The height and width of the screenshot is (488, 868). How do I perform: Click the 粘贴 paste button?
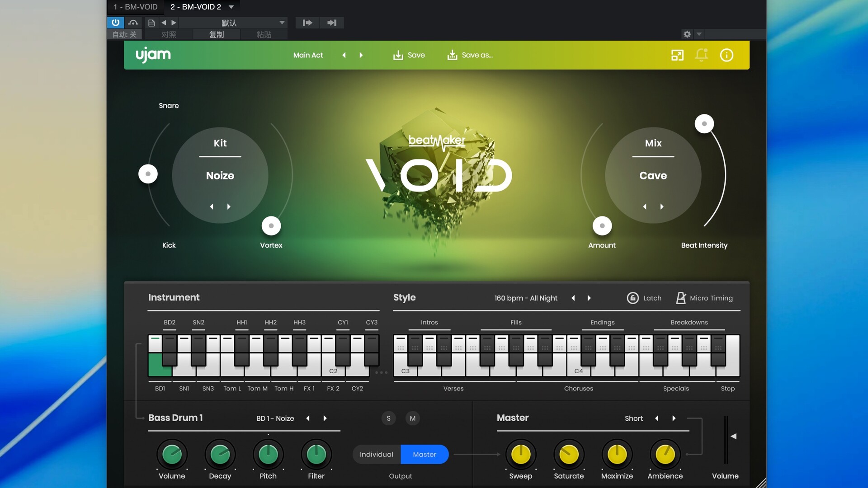click(264, 35)
